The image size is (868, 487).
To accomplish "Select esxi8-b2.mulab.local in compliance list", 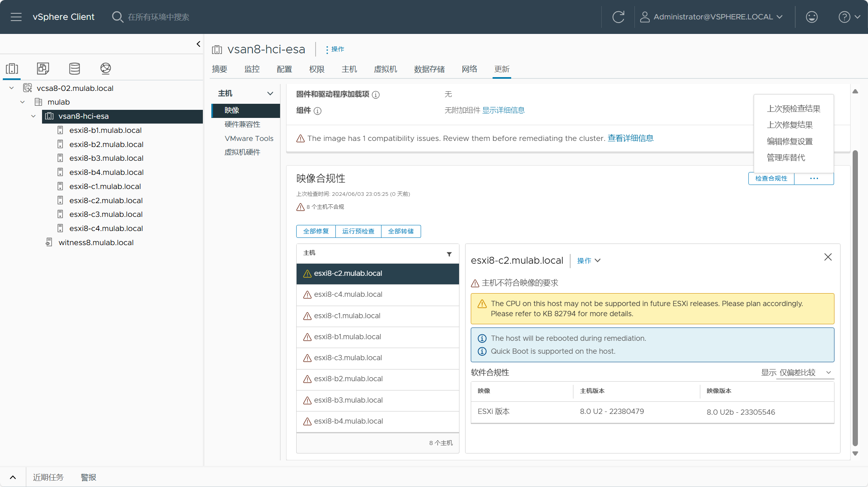I will tap(377, 379).
